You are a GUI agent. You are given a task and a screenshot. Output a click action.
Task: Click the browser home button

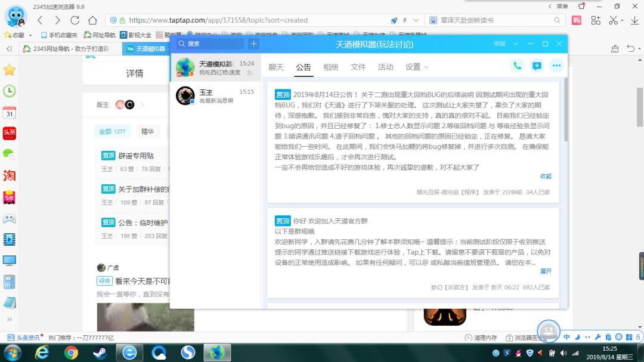93,20
